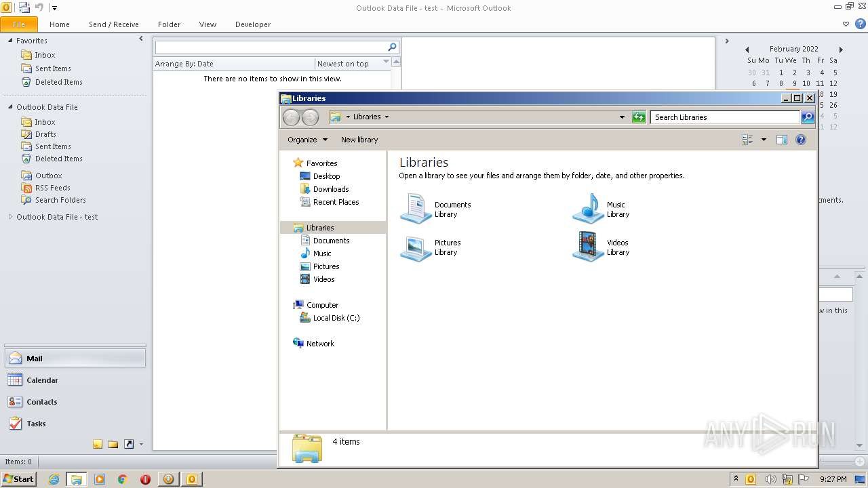Click the magnifier icon in Outlook search box
Screen dimensions: 868x488
pos(392,47)
